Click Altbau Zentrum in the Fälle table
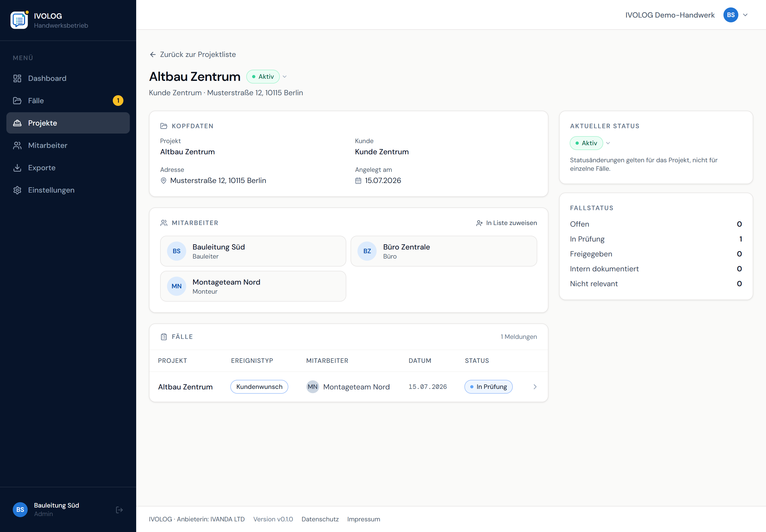The width and height of the screenshot is (766, 532). (x=185, y=387)
